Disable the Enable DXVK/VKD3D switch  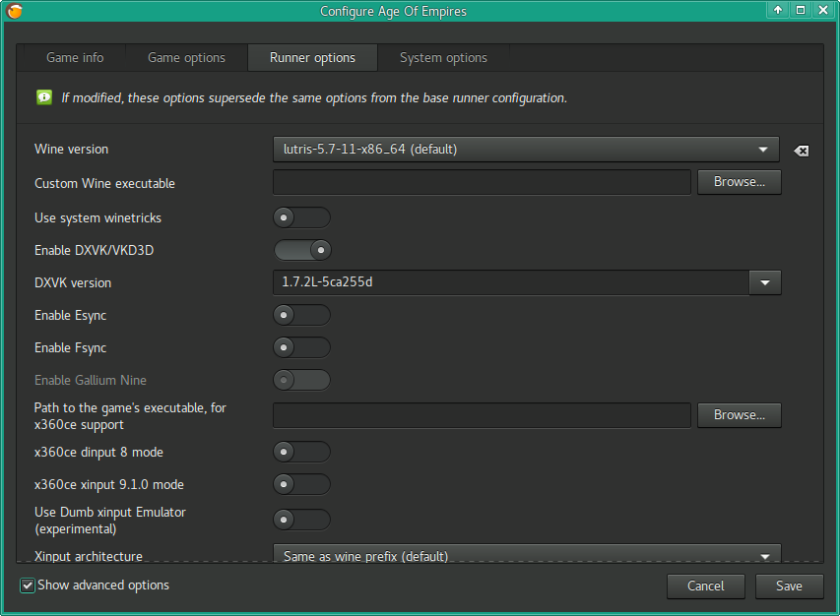(301, 250)
